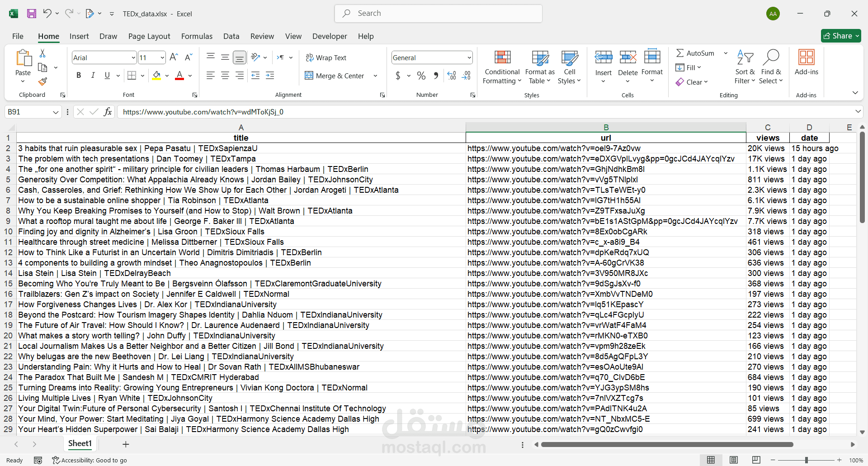Screen dimensions: 868x466
Task: Click the Merge & Center button
Action: (335, 76)
